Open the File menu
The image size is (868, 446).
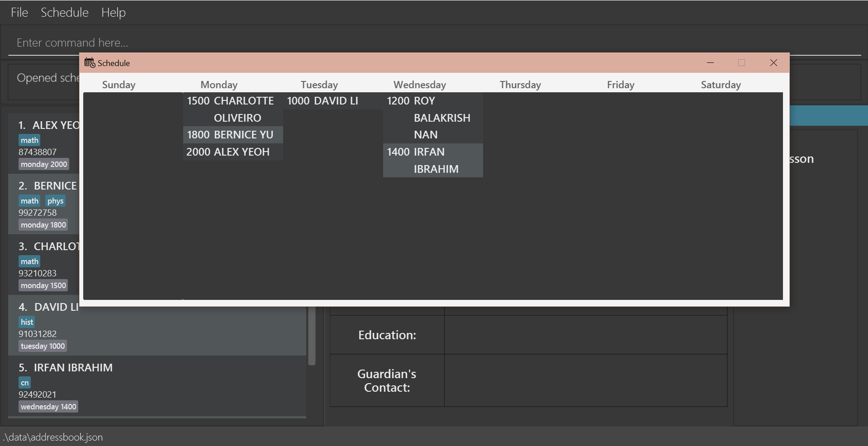tap(19, 12)
